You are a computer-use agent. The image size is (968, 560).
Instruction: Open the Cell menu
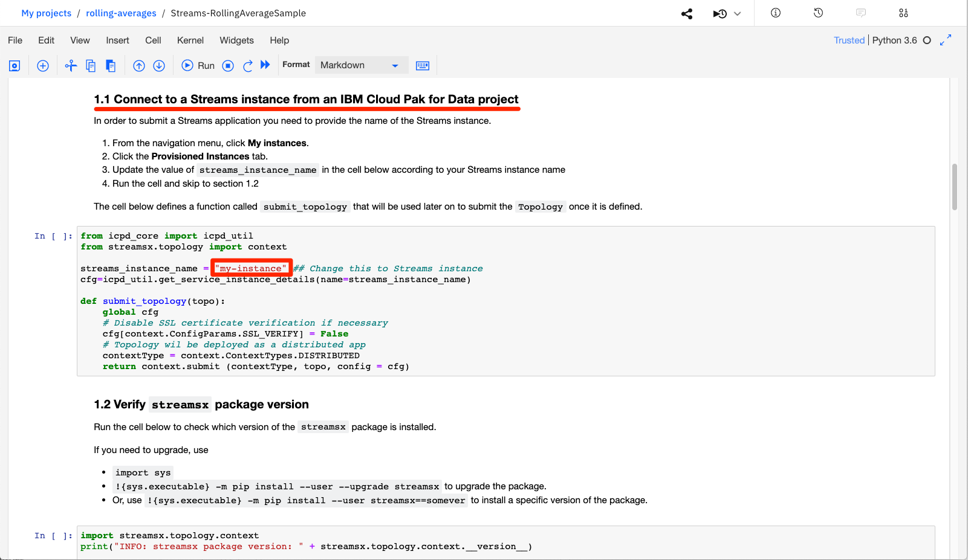(153, 40)
